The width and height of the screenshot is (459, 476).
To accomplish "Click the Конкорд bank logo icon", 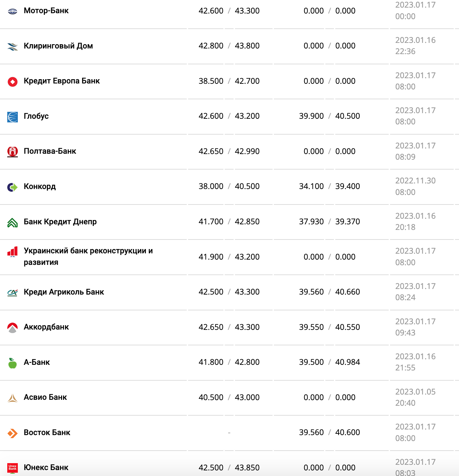I will pos(13,187).
